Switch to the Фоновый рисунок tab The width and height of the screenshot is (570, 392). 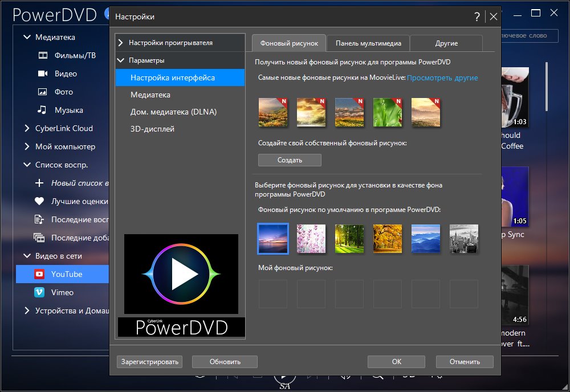tap(289, 43)
